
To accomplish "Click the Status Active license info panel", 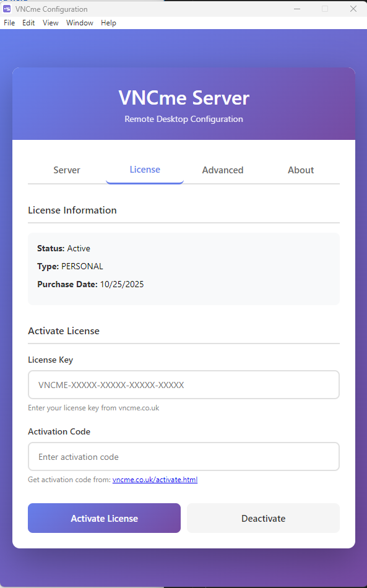I will pyautogui.click(x=63, y=248).
